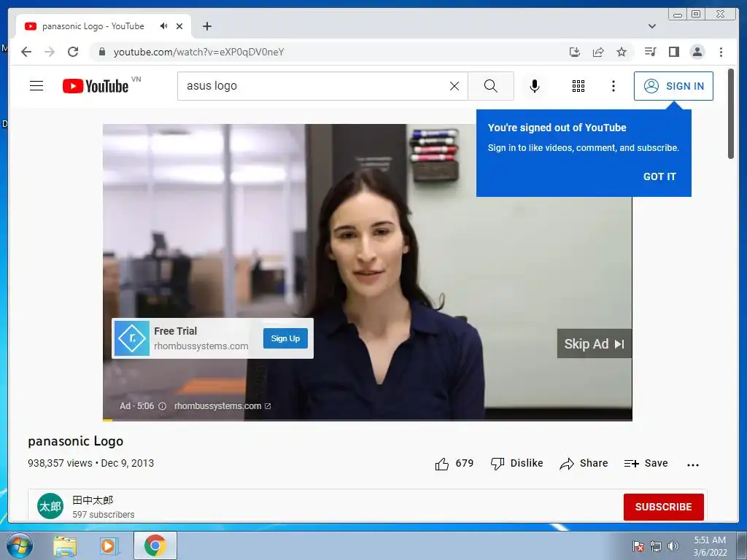This screenshot has width=747, height=560.
Task: Open the media control toolbar icon
Action: click(650, 52)
